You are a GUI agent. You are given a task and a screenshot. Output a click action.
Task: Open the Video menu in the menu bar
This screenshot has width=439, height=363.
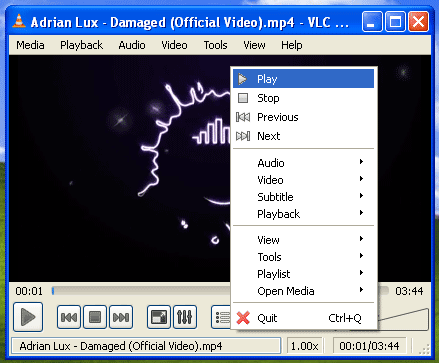(x=174, y=45)
